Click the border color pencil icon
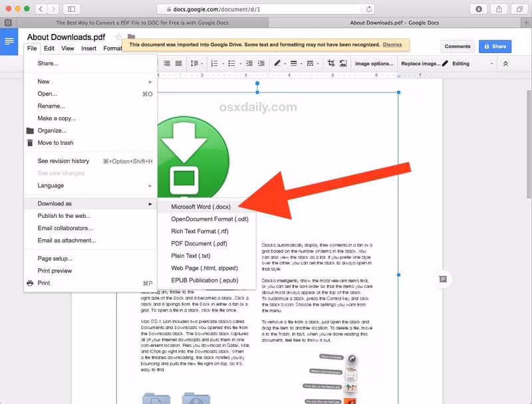 click(277, 63)
